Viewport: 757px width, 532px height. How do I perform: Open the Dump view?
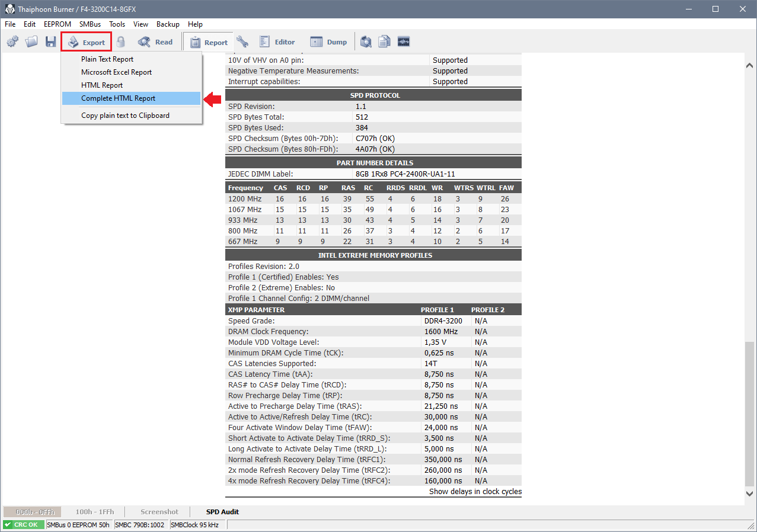pyautogui.click(x=329, y=42)
